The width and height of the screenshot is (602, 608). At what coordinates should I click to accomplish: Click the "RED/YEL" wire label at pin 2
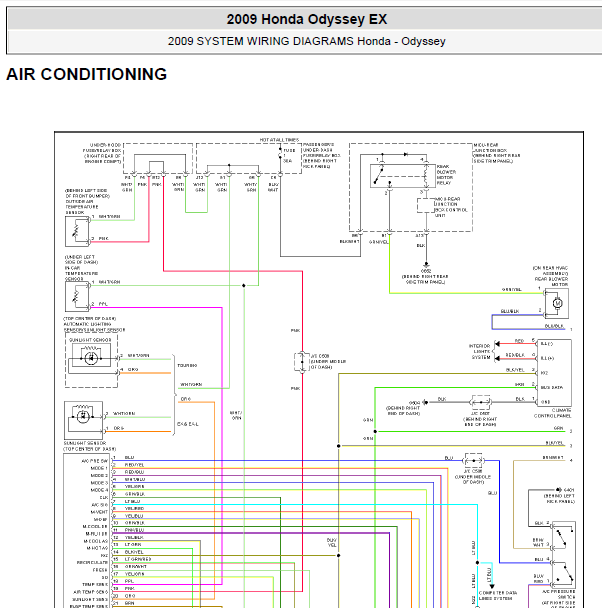135,465
